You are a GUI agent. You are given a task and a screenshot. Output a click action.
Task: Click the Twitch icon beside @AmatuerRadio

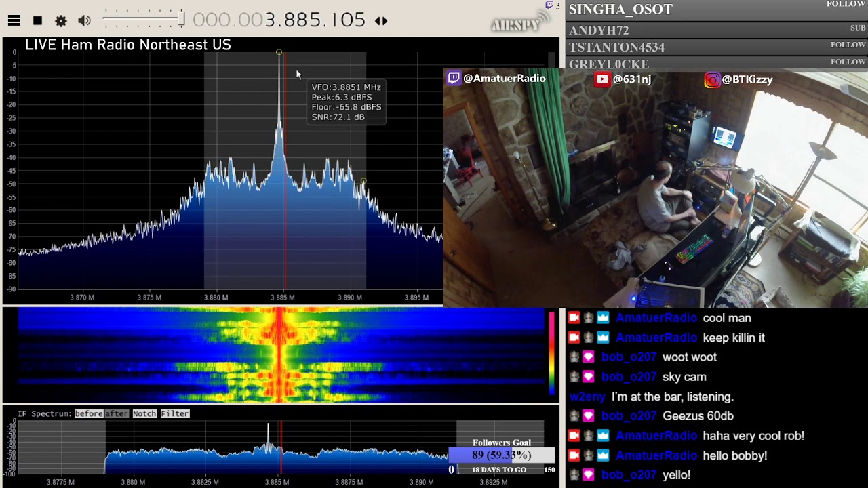pos(454,79)
